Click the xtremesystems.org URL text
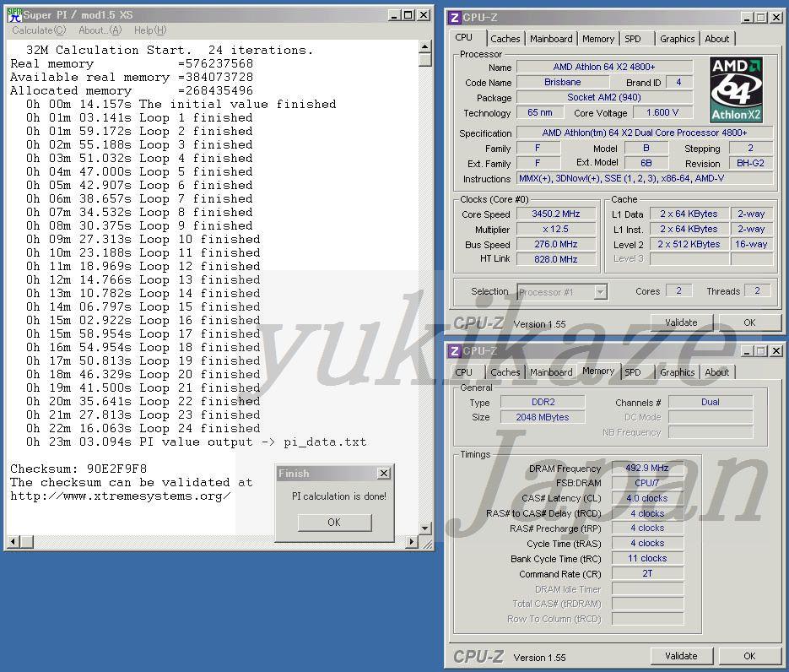This screenshot has height=672, width=789. (x=121, y=496)
